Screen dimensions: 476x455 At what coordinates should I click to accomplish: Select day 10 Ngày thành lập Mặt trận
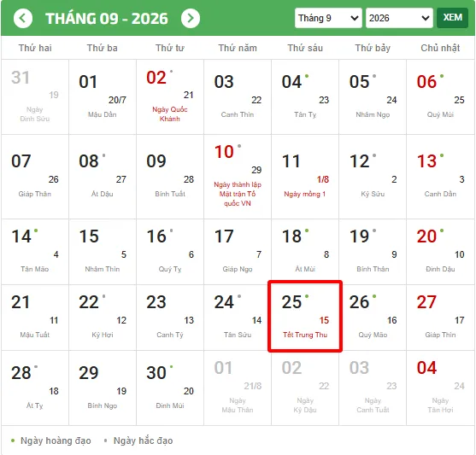tap(238, 177)
